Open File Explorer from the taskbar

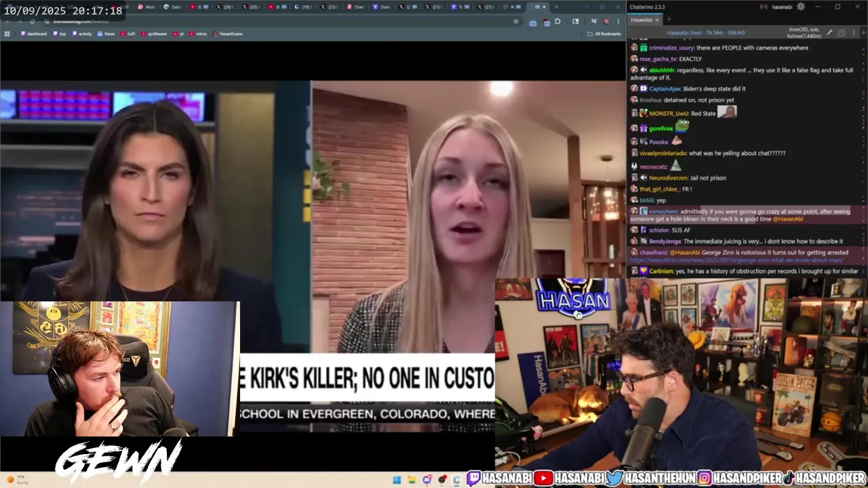[412, 480]
